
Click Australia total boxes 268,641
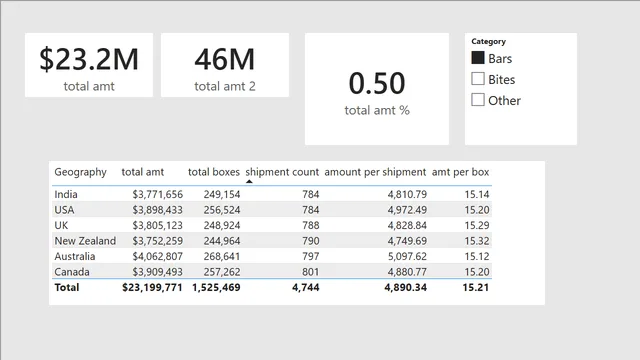coord(222,256)
